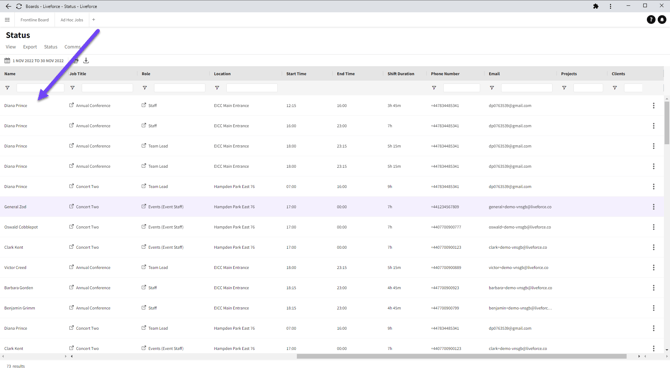
Task: Open row actions menu for Barbara Gordon
Action: pos(653,287)
